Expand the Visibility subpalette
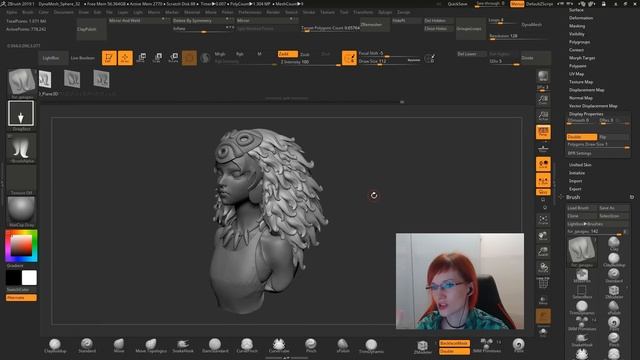The image size is (640, 360). (x=577, y=34)
